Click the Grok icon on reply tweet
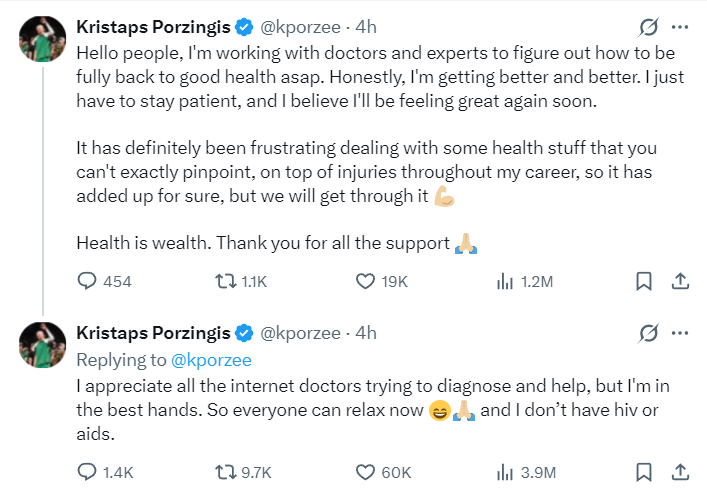Viewport: 707px width, 497px height. pos(648,333)
